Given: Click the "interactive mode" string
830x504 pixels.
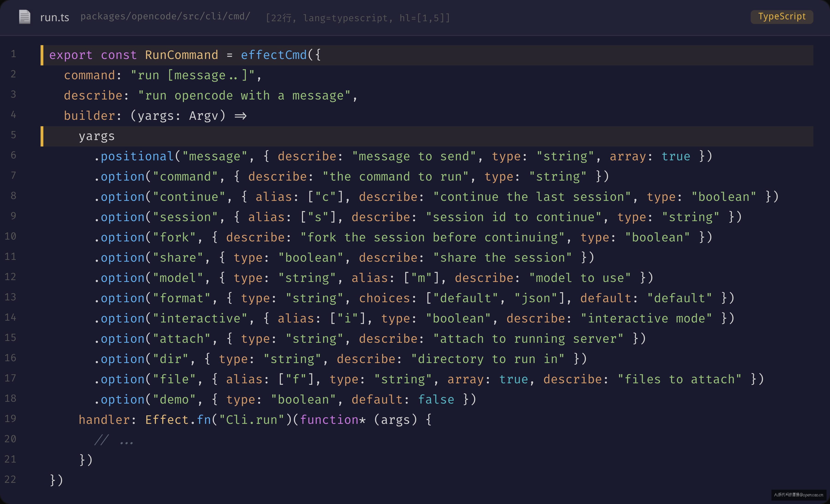Looking at the screenshot, I should (x=646, y=318).
